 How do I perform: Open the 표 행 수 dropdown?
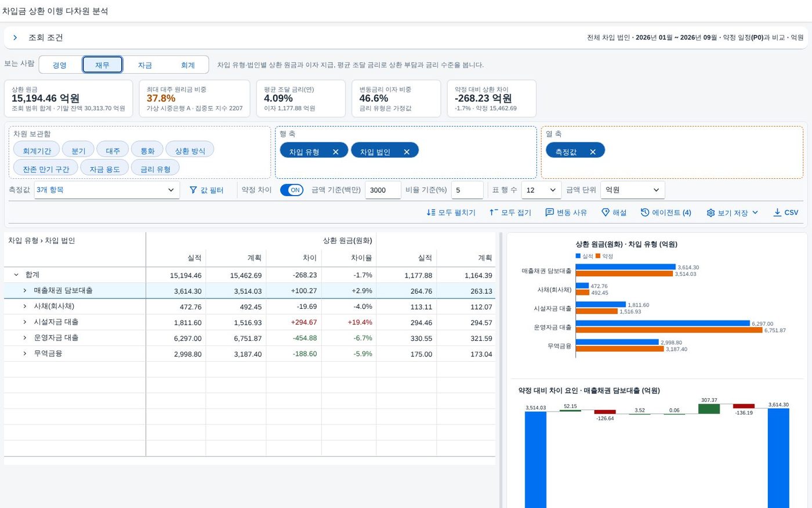[541, 190]
